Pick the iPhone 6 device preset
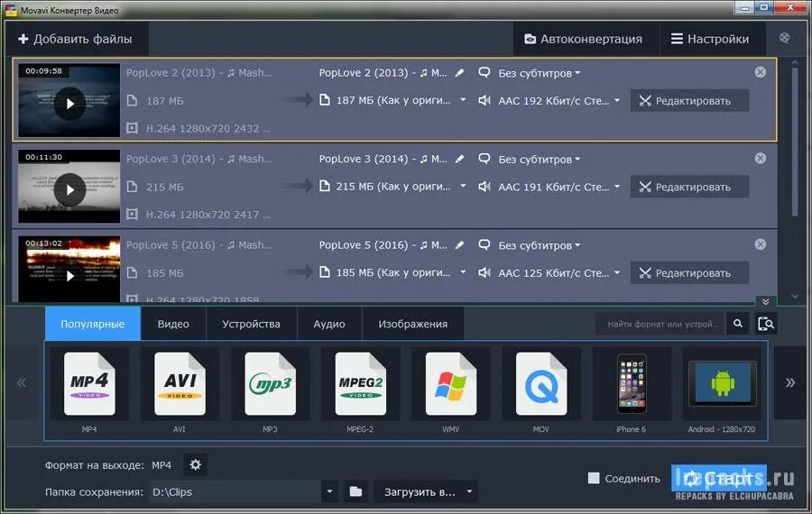 click(632, 383)
